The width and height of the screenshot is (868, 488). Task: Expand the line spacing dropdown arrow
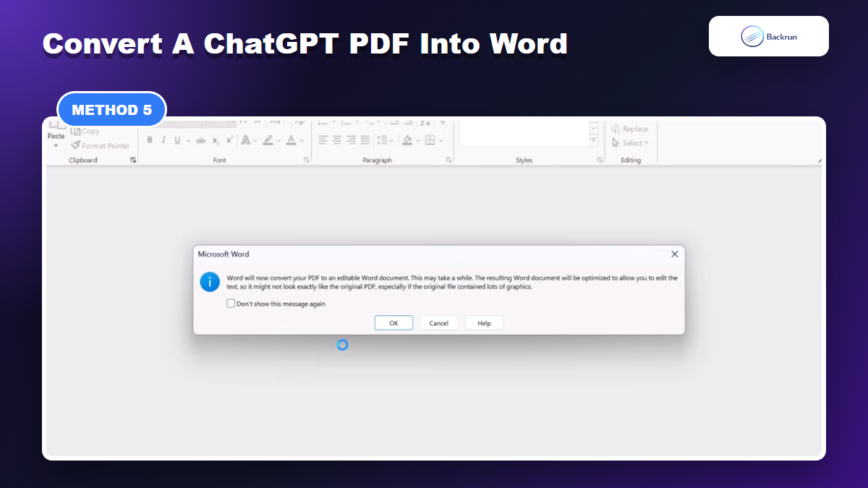(391, 141)
